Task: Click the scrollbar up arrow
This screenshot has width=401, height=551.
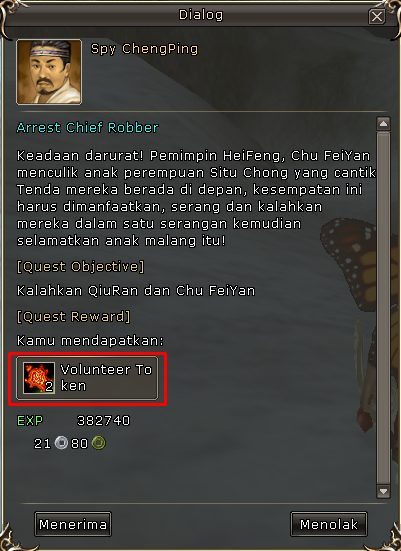Action: [383, 124]
